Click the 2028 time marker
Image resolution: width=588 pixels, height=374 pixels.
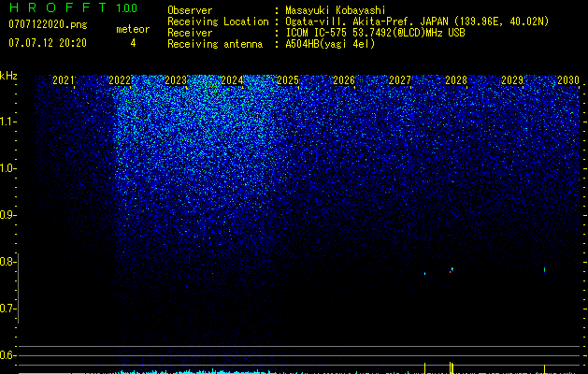[x=456, y=80]
